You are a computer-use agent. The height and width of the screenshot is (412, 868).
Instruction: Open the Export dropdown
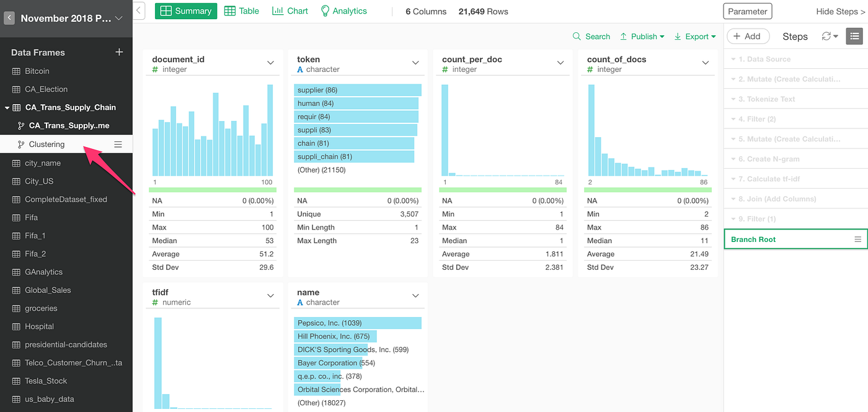694,36
